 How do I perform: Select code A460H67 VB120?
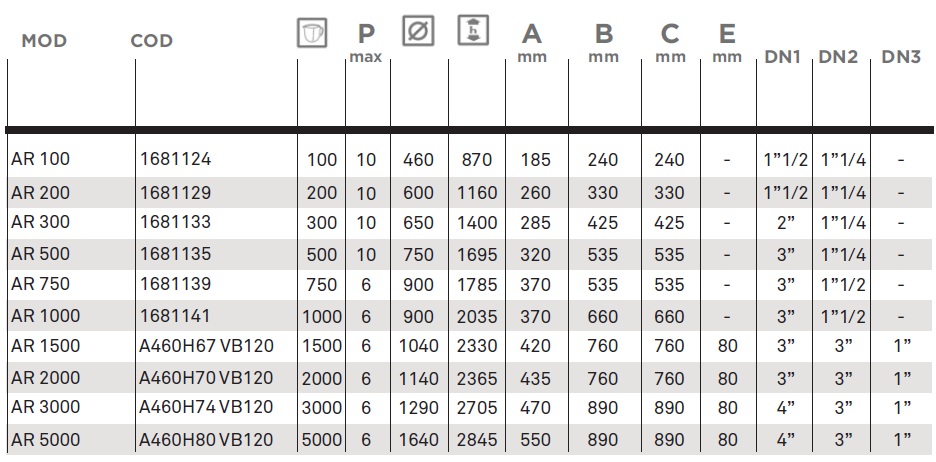coord(207,346)
